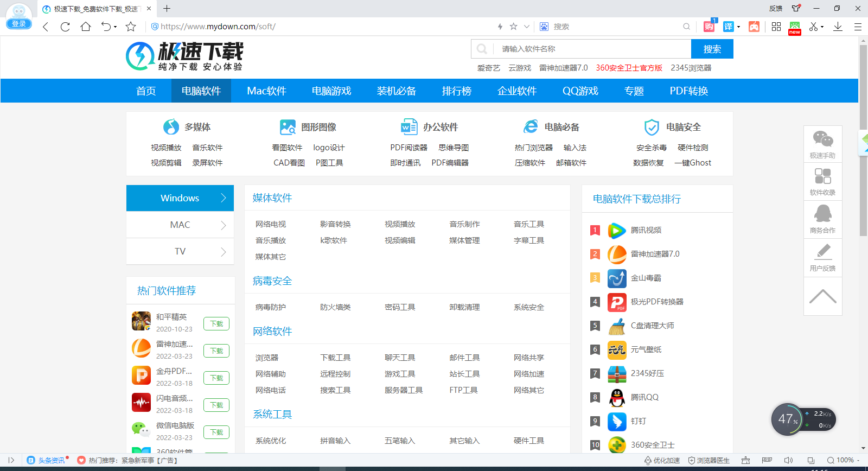Viewport: 868px width, 471px height.
Task: Click 下载 button for 微信电脑版
Action: coord(216,432)
